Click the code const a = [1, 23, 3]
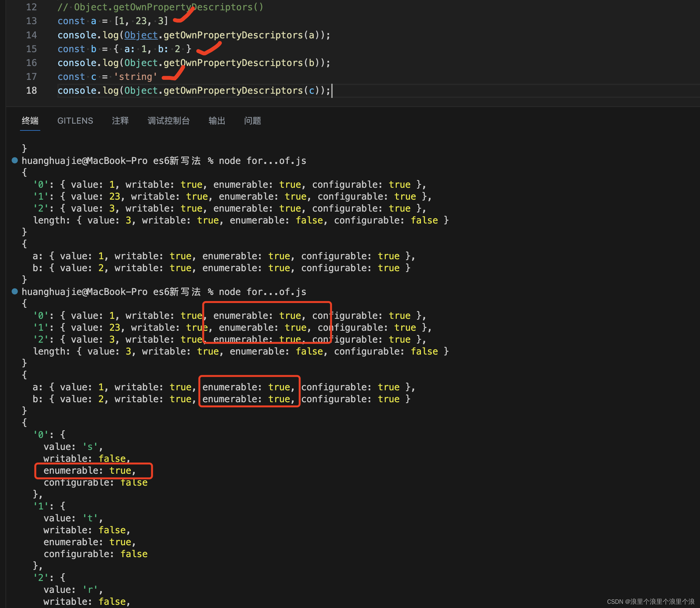 tap(113, 21)
